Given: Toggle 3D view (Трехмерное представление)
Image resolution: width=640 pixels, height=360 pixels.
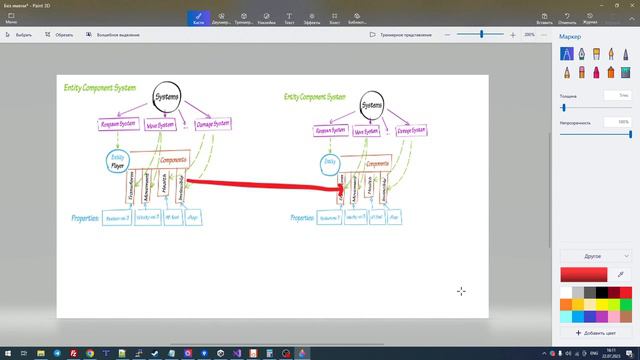Looking at the screenshot, I should [x=400, y=35].
